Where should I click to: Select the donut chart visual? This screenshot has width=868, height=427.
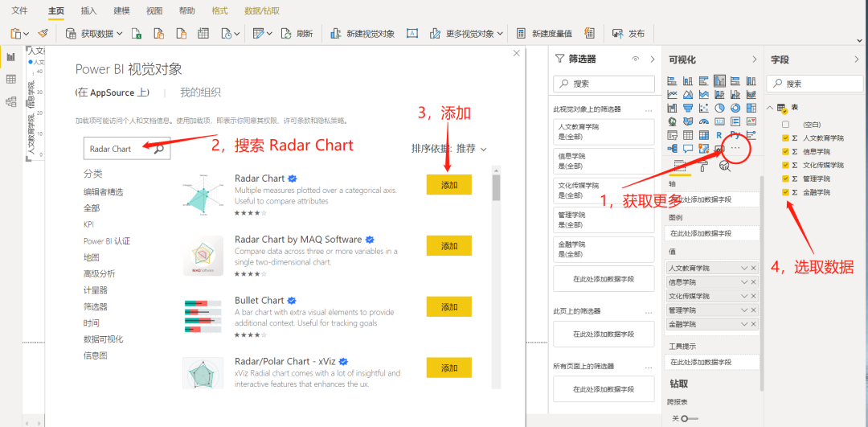[x=735, y=108]
